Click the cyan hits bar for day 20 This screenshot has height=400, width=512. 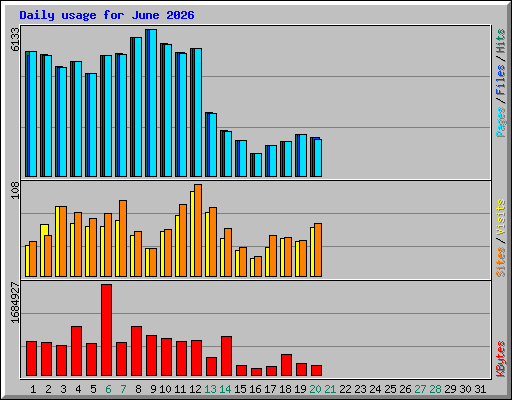click(x=318, y=158)
